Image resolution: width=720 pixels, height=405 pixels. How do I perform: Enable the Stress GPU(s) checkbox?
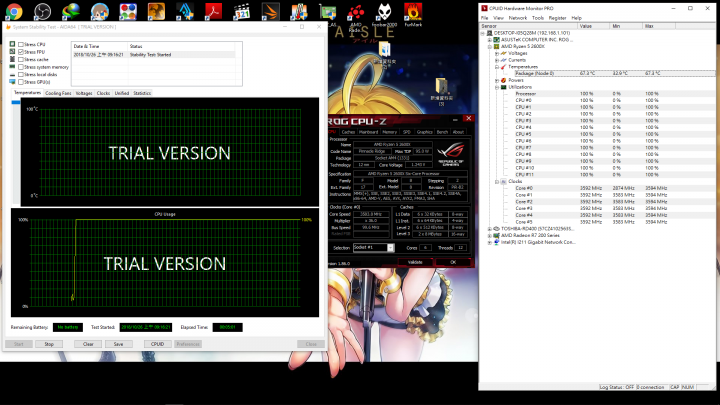point(21,82)
